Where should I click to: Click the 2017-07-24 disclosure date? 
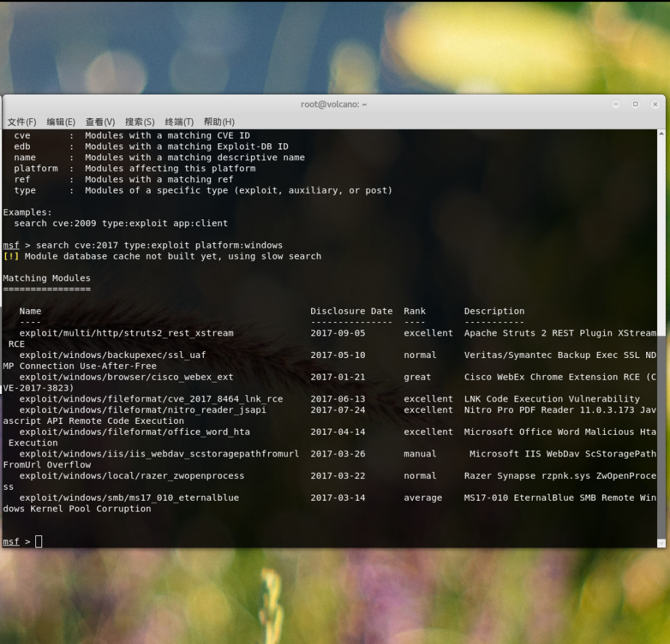[x=338, y=410]
